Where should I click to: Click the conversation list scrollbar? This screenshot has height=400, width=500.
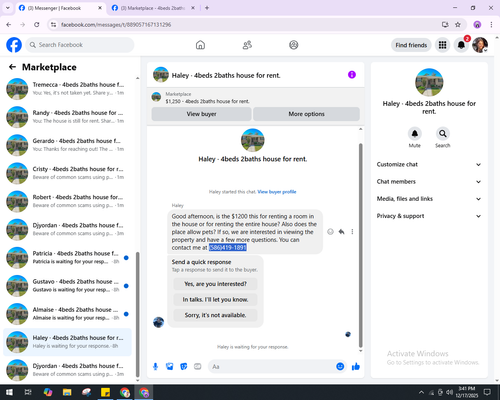[138, 314]
